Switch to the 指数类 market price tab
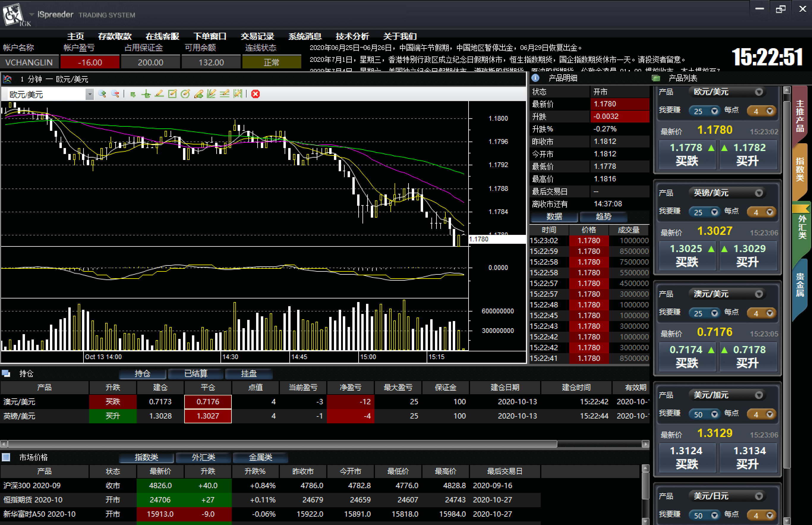The width and height of the screenshot is (812, 525). click(146, 458)
